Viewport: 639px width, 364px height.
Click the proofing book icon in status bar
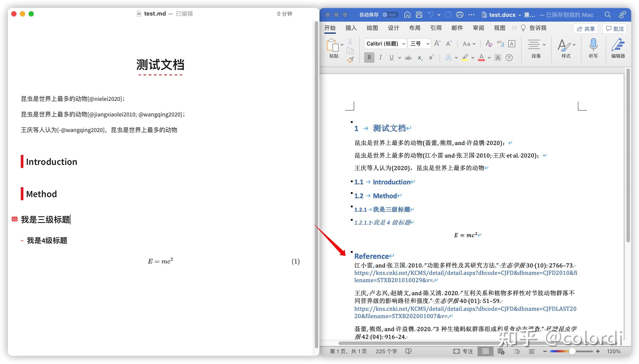click(409, 351)
